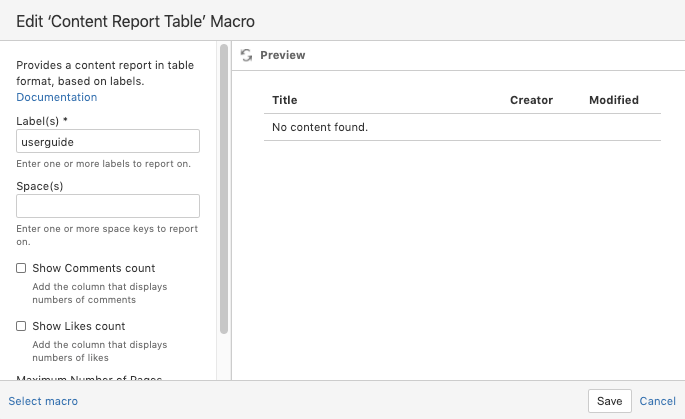The height and width of the screenshot is (419, 685).
Task: Enable Show Comments count checkbox
Action: tap(21, 268)
